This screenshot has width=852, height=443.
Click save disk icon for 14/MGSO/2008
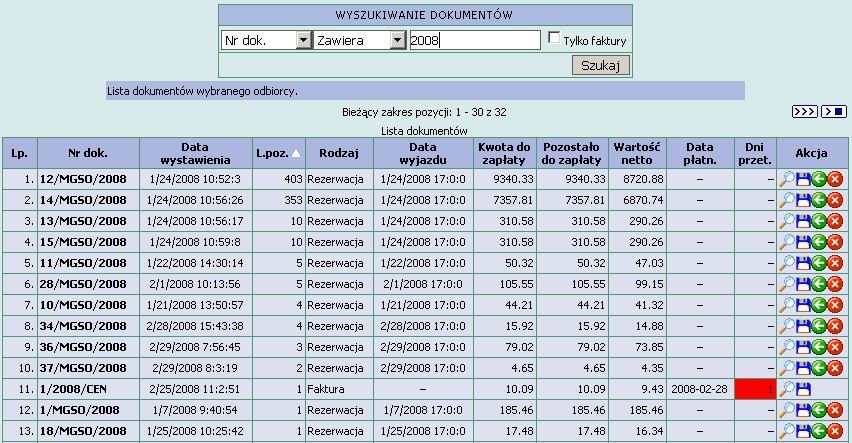[x=803, y=200]
